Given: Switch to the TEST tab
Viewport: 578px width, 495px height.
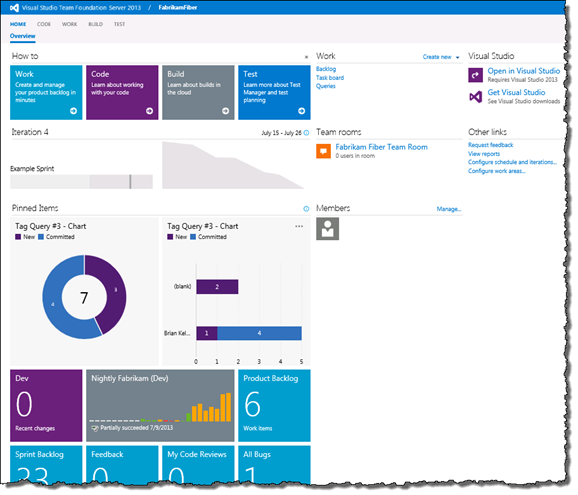Looking at the screenshot, I should (119, 24).
